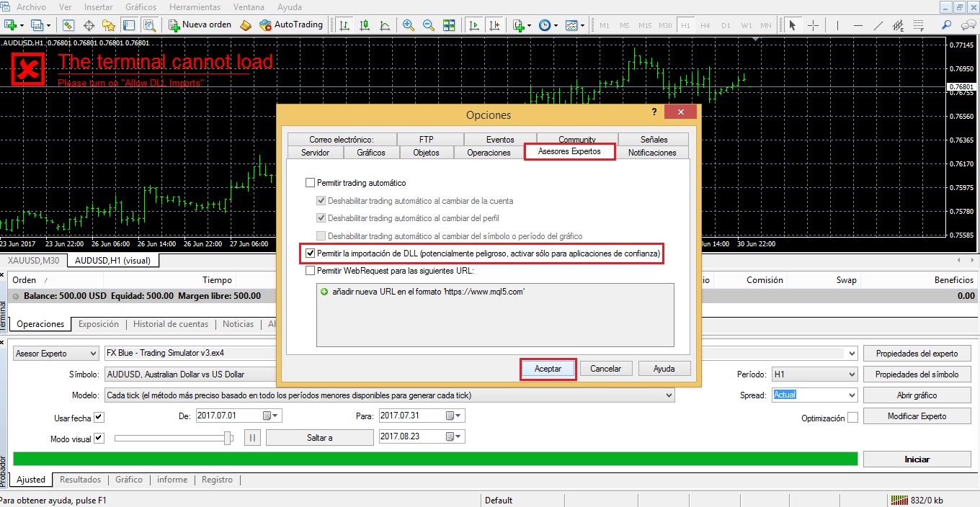Viewport: 980px width, 507px height.
Task: Enable Permitir trading automático
Action: 310,182
